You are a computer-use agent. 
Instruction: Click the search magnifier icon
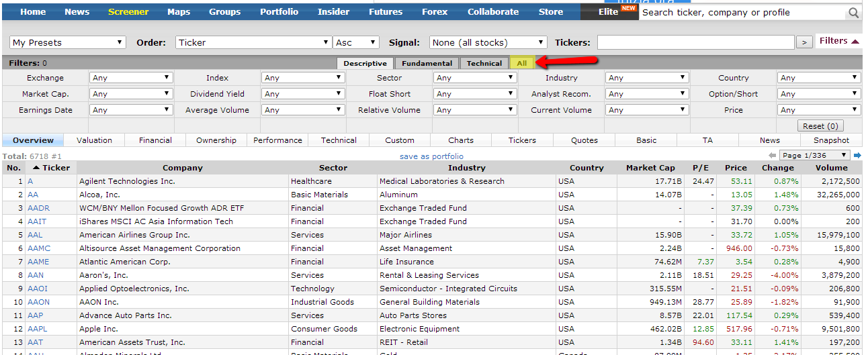853,13
